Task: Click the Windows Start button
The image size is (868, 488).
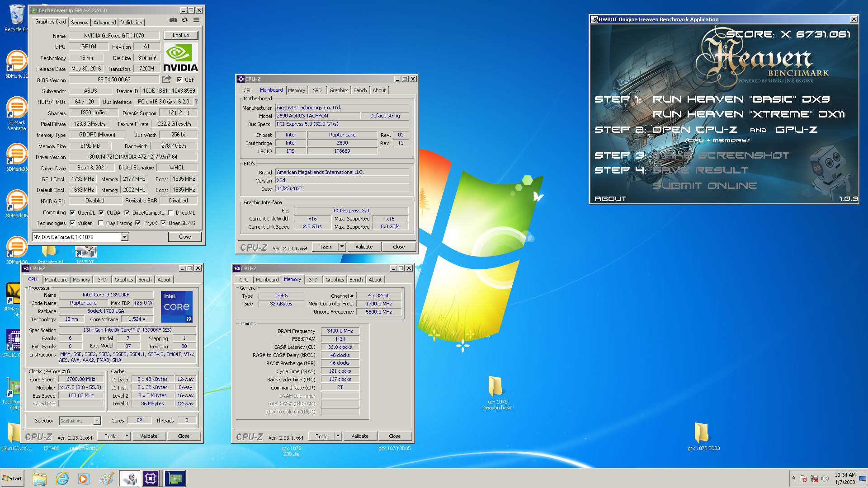Action: (x=13, y=479)
